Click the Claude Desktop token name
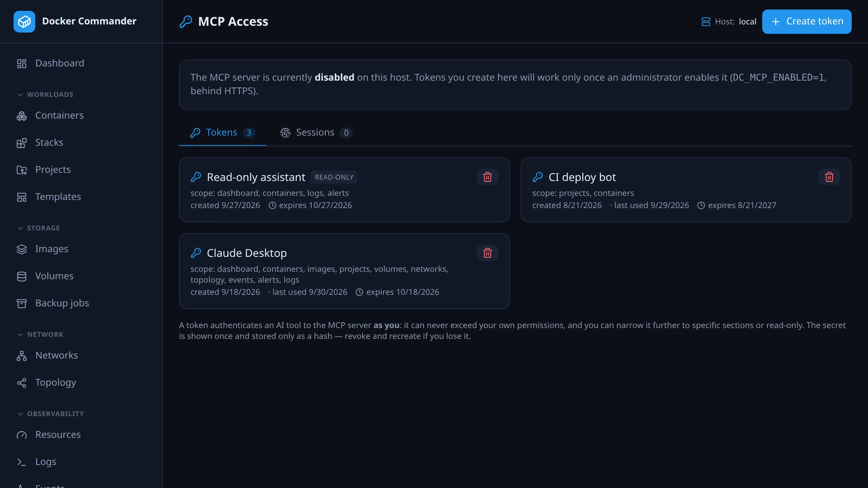The height and width of the screenshot is (488, 868). [x=247, y=253]
